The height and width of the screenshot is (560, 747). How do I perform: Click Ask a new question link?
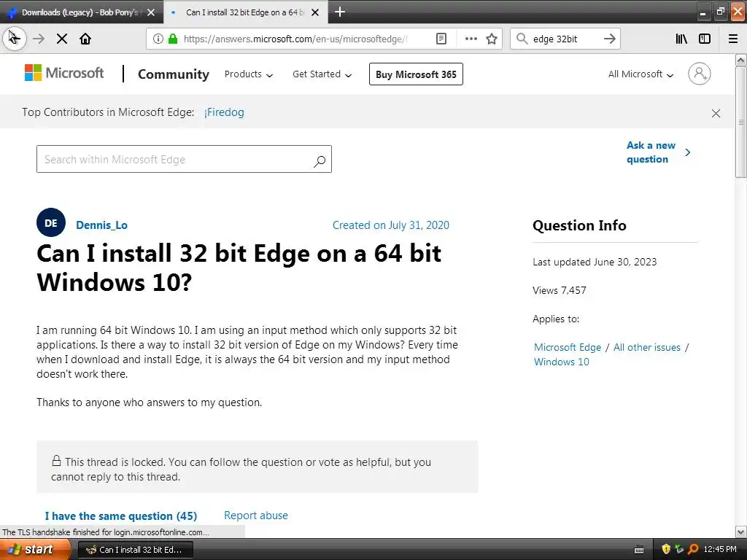pyautogui.click(x=658, y=152)
